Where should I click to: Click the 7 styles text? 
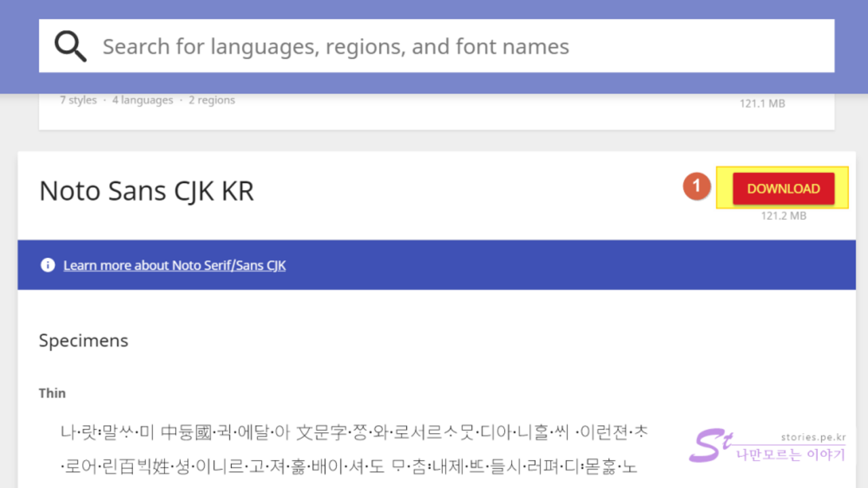pyautogui.click(x=78, y=100)
